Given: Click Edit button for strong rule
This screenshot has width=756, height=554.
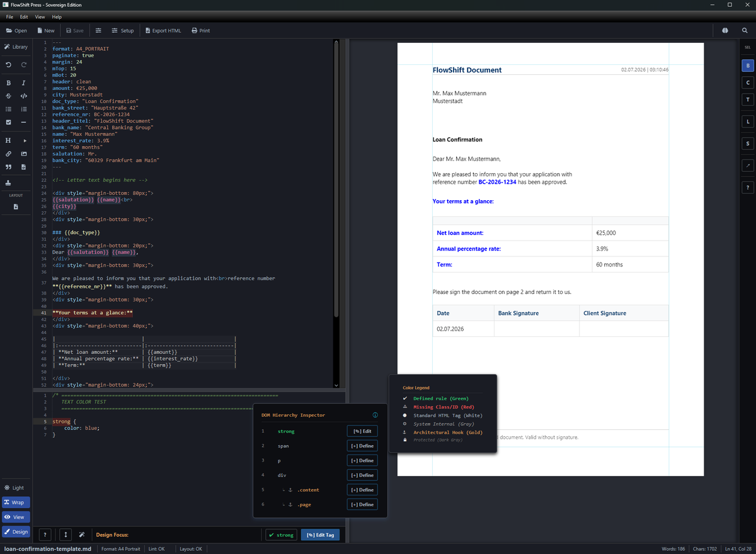Looking at the screenshot, I should pyautogui.click(x=362, y=431).
